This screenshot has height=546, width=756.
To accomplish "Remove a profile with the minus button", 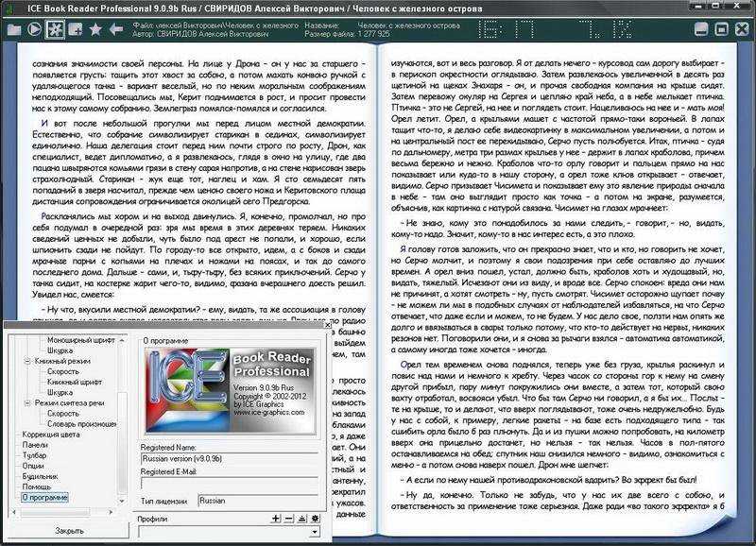I will pyautogui.click(x=289, y=519).
